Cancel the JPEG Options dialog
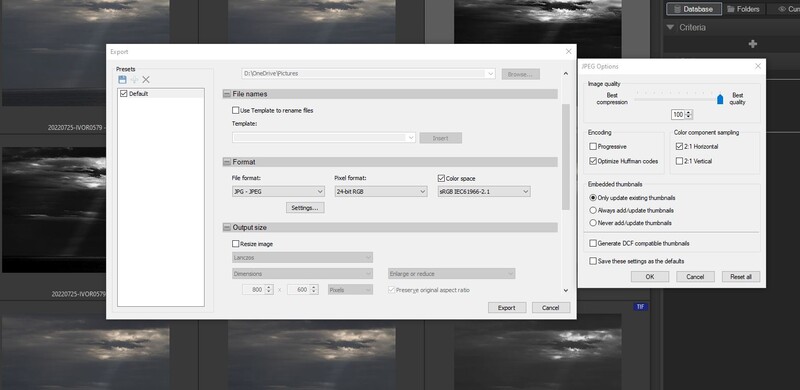This screenshot has width=800, height=390. tap(695, 277)
